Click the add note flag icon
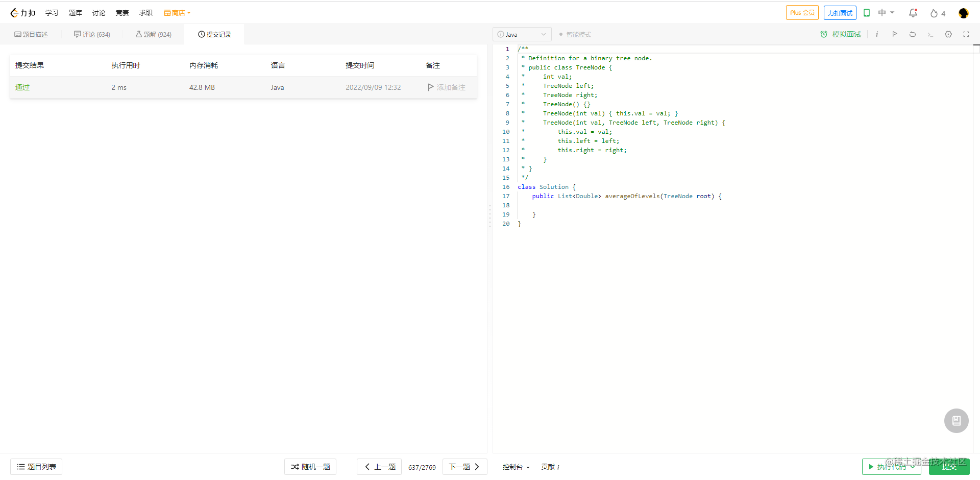The height and width of the screenshot is (480, 980). point(430,87)
